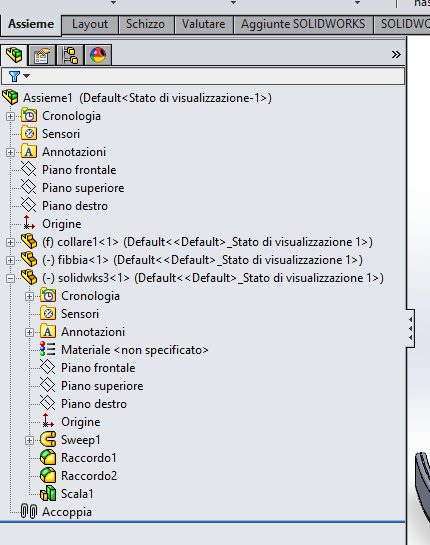The height and width of the screenshot is (545, 430).
Task: Expand Annotazioni under solidwks3
Action: coord(30,332)
